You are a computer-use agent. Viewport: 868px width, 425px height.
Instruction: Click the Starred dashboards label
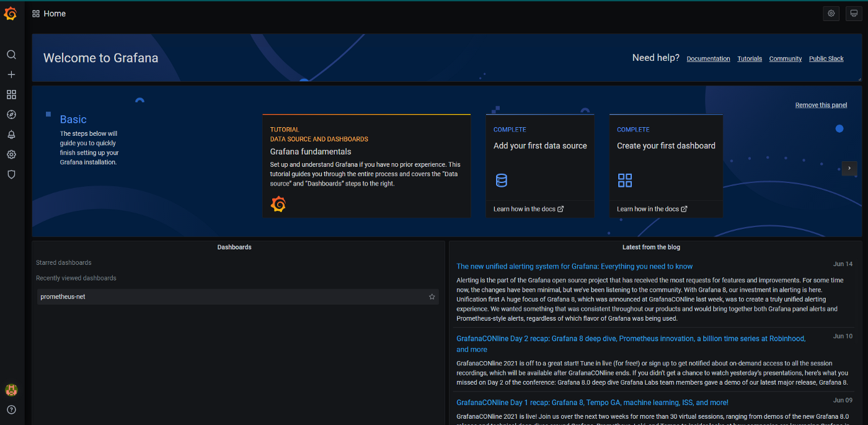click(64, 262)
